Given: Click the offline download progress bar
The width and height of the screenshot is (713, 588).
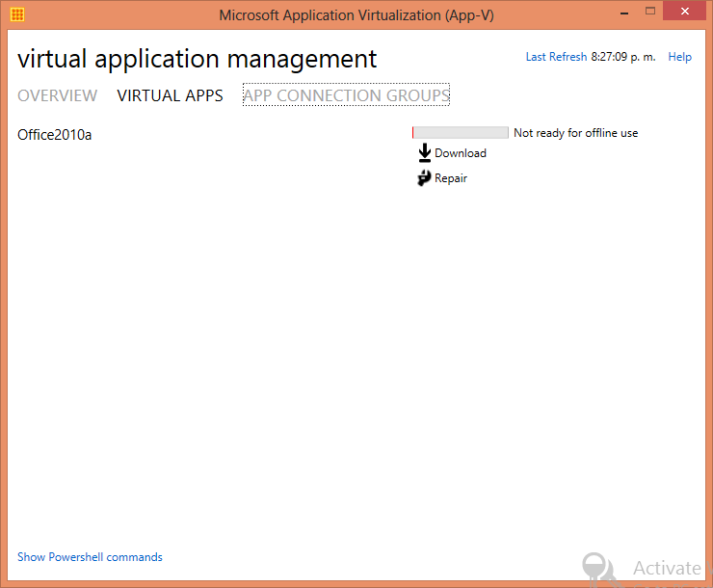Looking at the screenshot, I should [461, 132].
